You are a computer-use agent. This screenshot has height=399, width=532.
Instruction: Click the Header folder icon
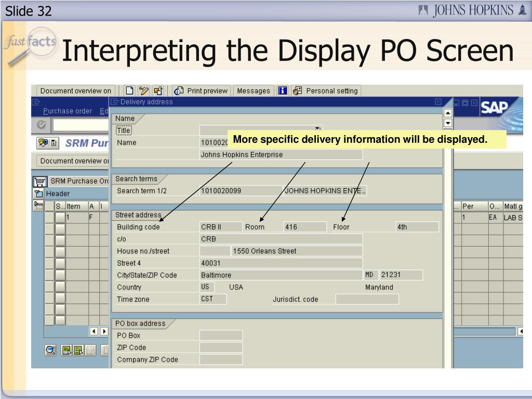[38, 194]
